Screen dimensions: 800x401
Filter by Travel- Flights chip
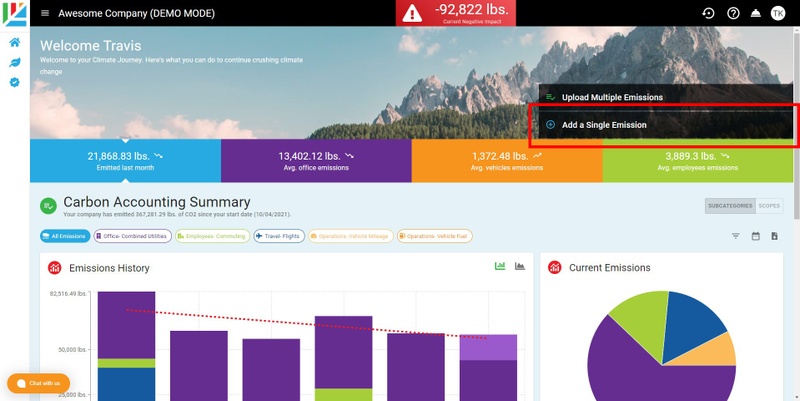point(279,236)
